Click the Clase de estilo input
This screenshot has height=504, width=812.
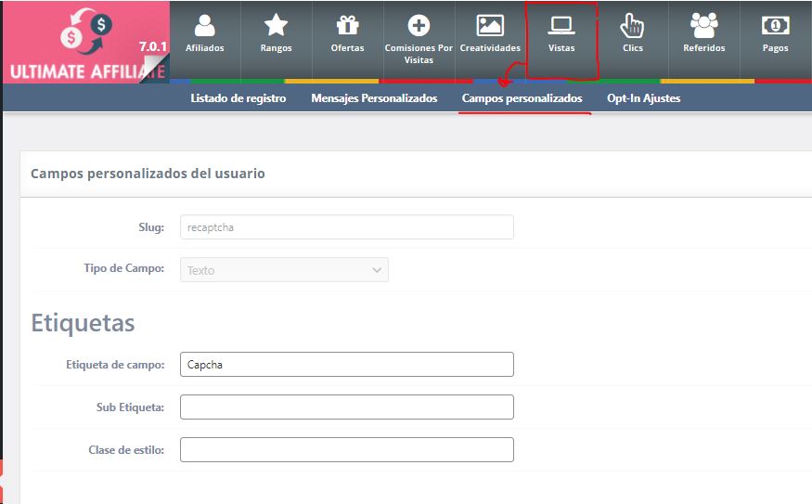346,450
